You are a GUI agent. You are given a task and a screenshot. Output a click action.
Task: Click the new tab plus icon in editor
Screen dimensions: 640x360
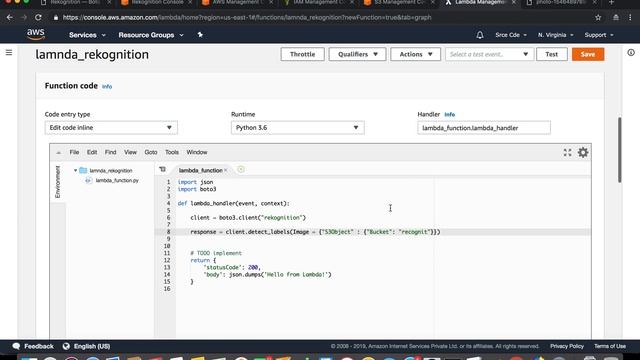[241, 169]
